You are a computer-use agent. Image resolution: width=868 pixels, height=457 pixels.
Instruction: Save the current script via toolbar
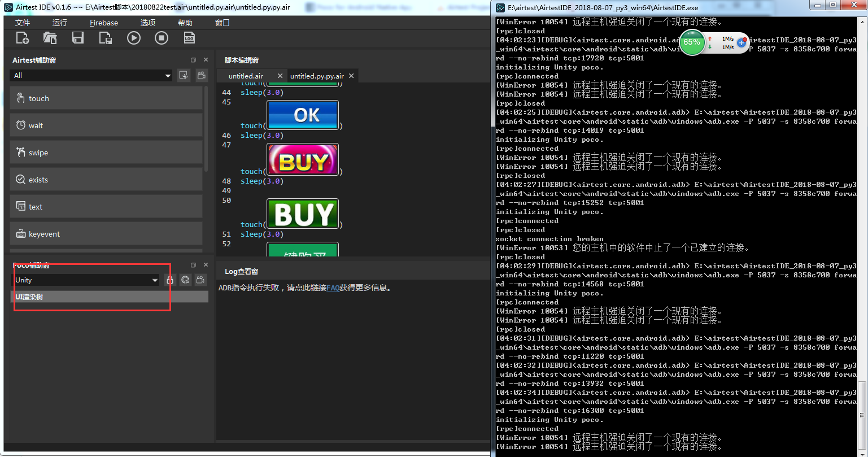pyautogui.click(x=78, y=38)
